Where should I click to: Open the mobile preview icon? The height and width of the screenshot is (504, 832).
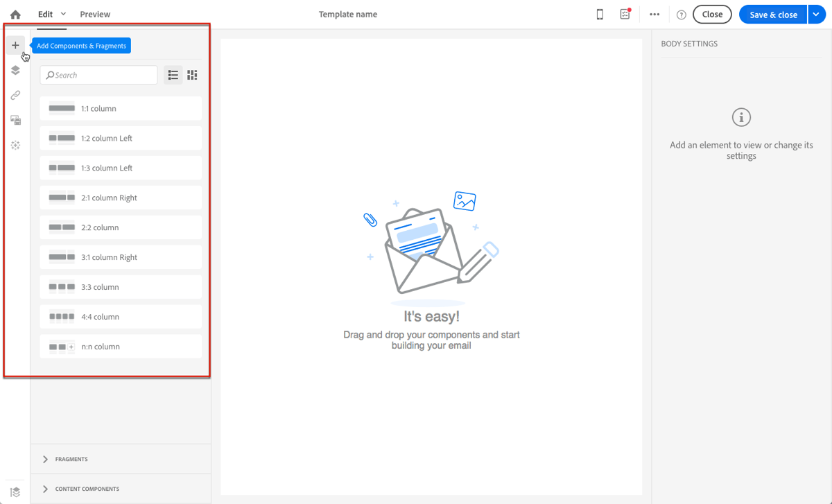[599, 14]
